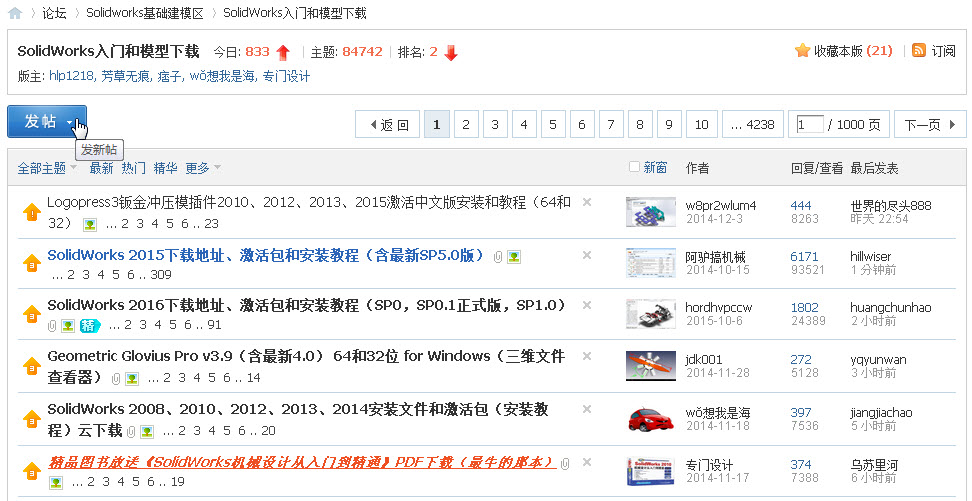The image size is (972, 501).
Task: Go to forum home icon in breadcrumb
Action: pos(15,13)
